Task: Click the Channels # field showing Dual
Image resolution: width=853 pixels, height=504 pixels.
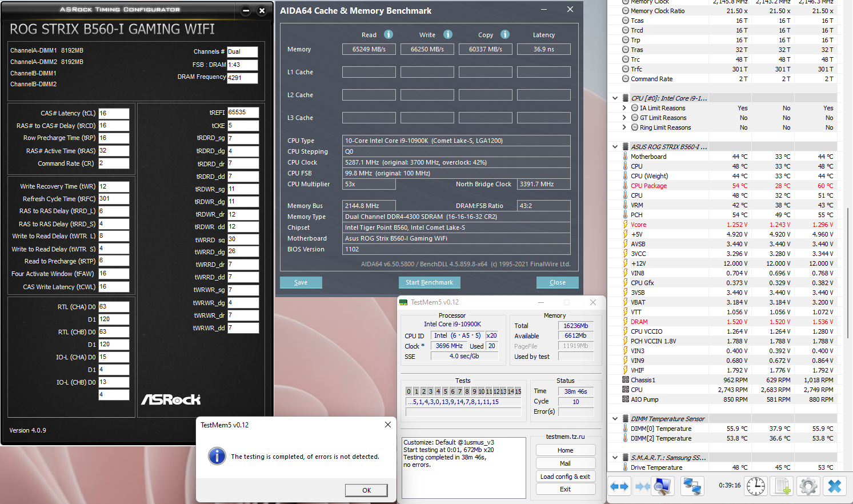Action: pos(242,52)
